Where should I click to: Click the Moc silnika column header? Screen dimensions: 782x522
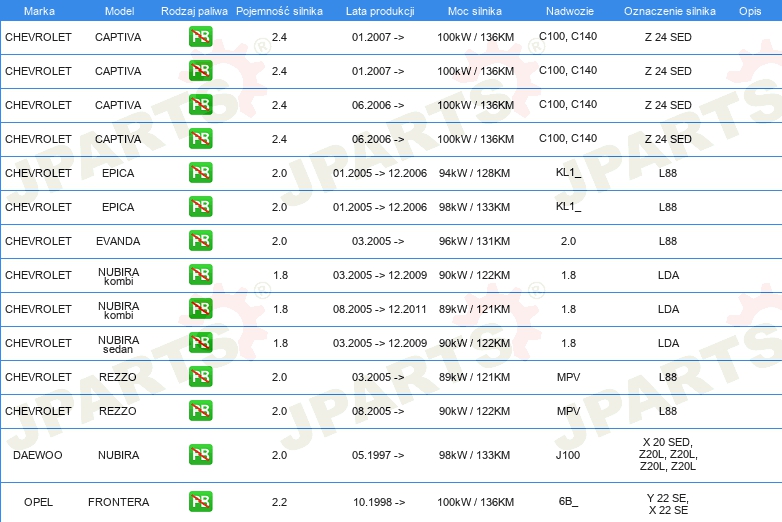[475, 11]
